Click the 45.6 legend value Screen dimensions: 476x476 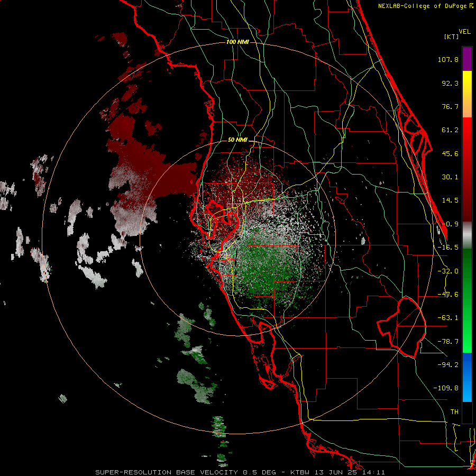coord(450,153)
